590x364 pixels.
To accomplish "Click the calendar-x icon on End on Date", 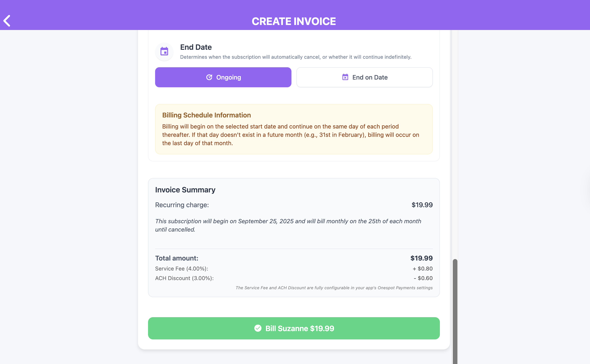I will pos(345,77).
